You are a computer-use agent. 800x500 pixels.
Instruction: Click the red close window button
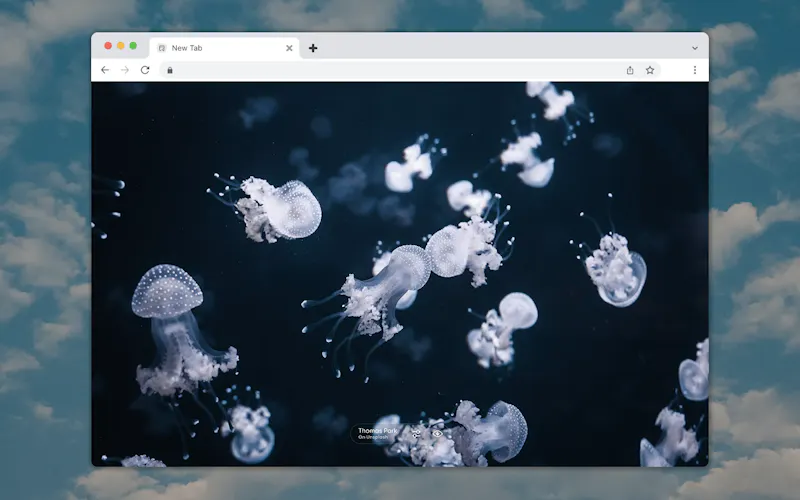108,46
